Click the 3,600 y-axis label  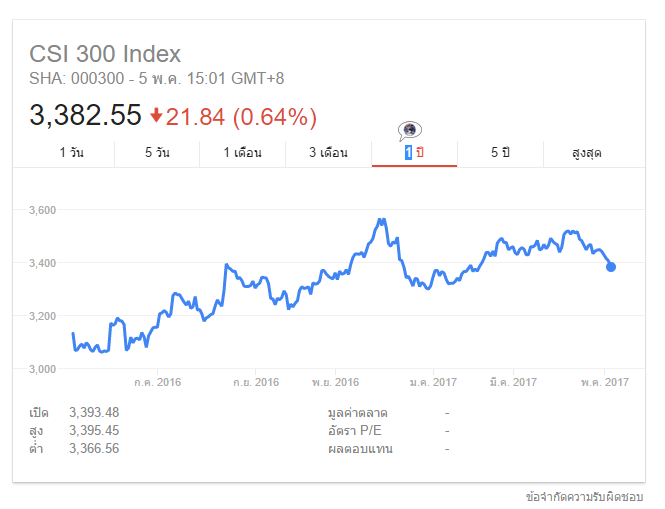[43, 210]
